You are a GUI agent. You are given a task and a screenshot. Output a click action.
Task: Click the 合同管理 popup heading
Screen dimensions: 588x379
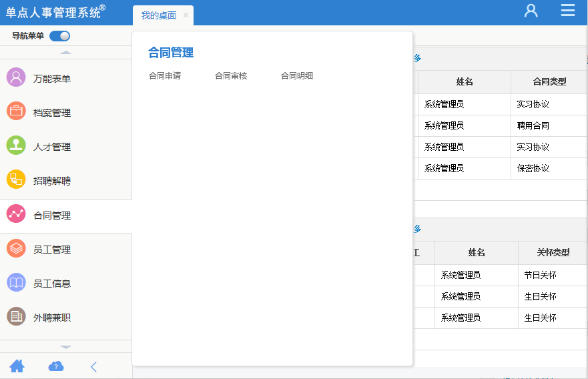point(171,53)
